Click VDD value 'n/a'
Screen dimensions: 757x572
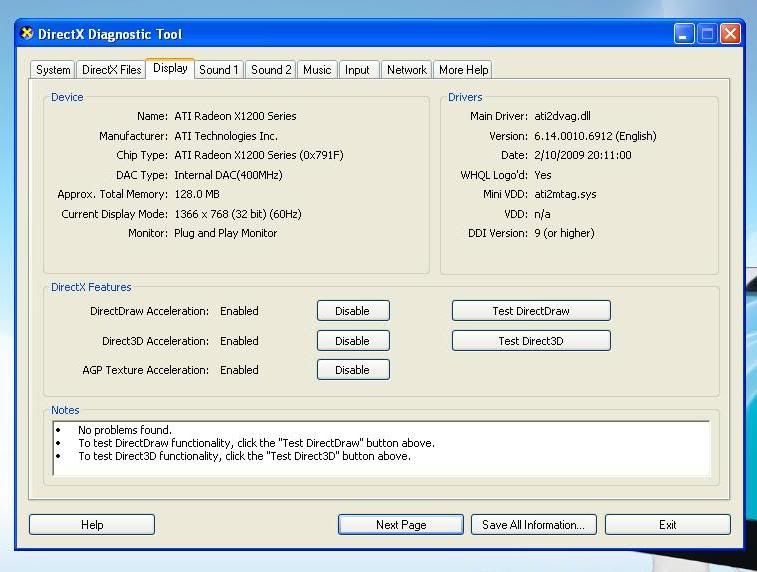click(542, 214)
